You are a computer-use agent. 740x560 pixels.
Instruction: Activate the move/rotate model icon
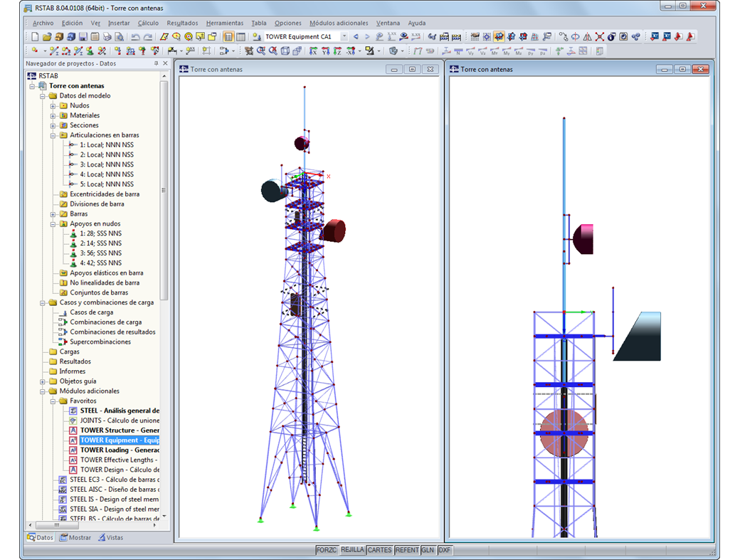coord(248,50)
